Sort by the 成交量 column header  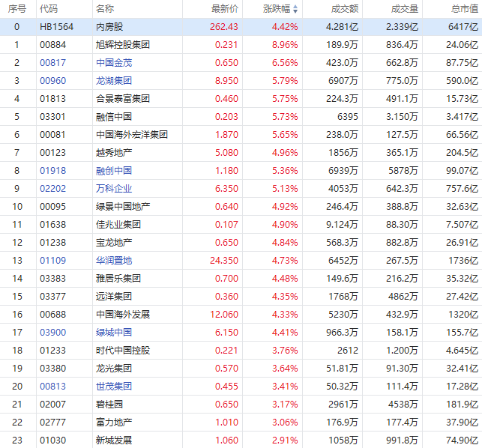(405, 9)
